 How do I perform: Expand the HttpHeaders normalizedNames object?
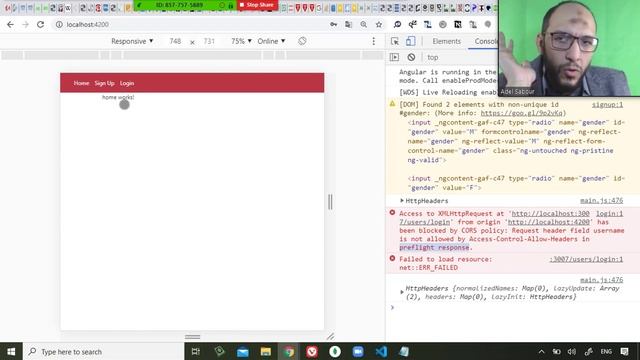coord(402,292)
